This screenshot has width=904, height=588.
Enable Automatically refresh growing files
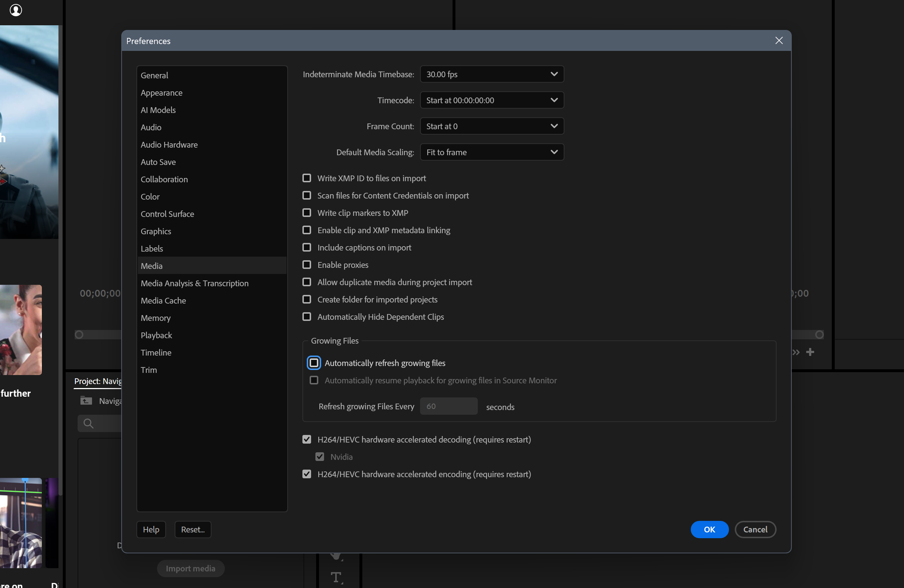tap(314, 363)
